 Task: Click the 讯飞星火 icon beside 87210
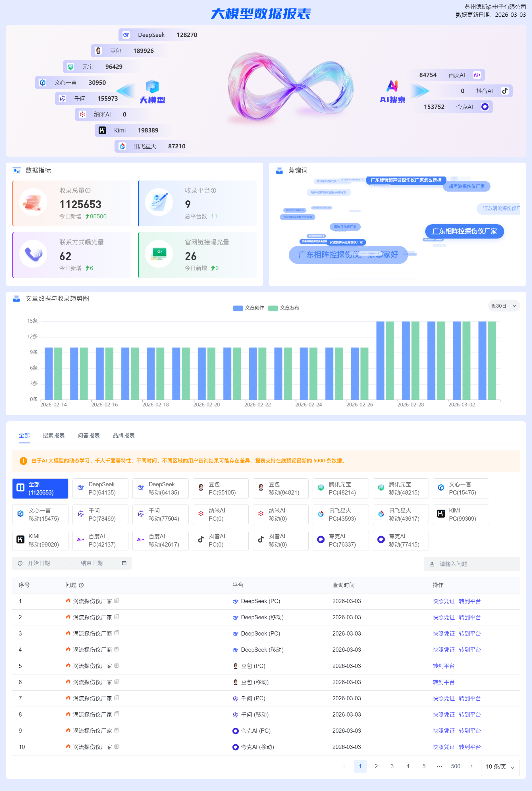tap(122, 146)
